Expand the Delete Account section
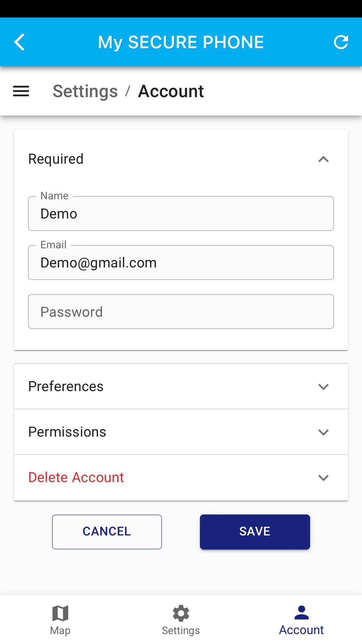The height and width of the screenshot is (644, 362). click(x=323, y=478)
